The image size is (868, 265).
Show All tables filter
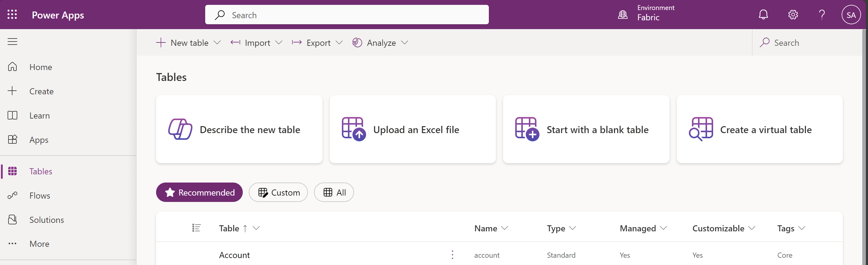pos(334,192)
